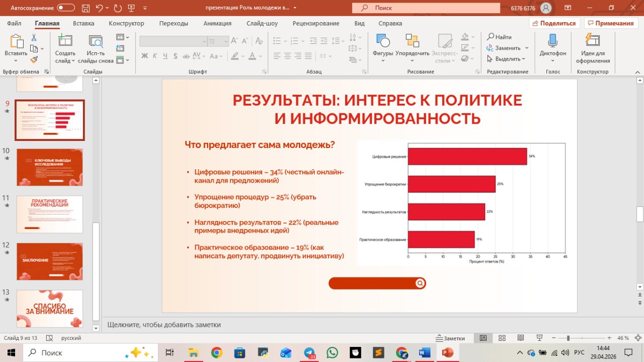This screenshot has width=644, height=362.
Task: Switch to the Переходы tab
Action: [174, 23]
